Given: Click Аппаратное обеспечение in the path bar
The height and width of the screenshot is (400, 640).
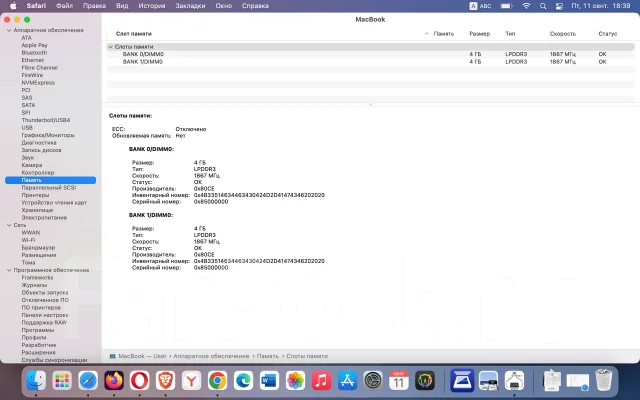Looking at the screenshot, I should tap(211, 356).
